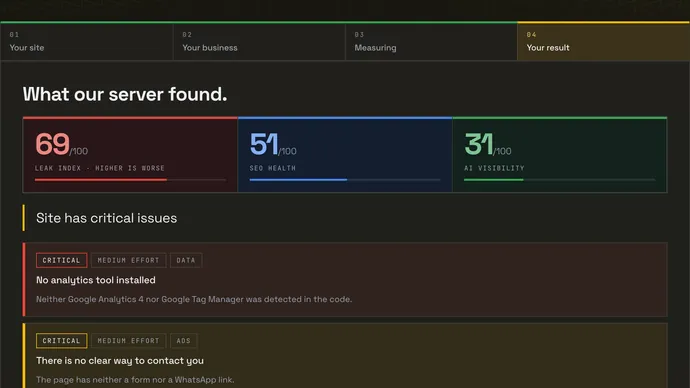Click the 'AI VISIBILITY' label
This screenshot has height=388, width=690.
[x=494, y=168]
